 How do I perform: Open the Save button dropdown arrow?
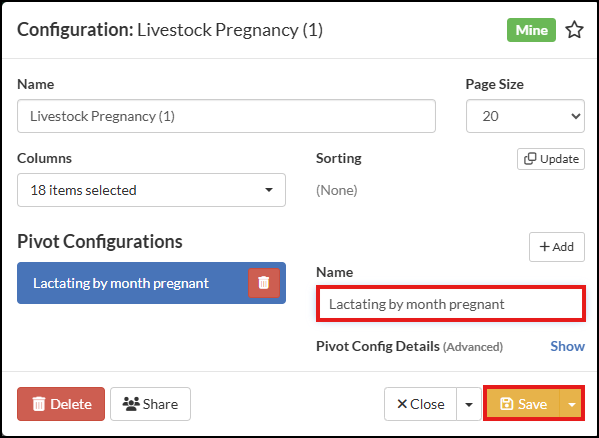(571, 404)
